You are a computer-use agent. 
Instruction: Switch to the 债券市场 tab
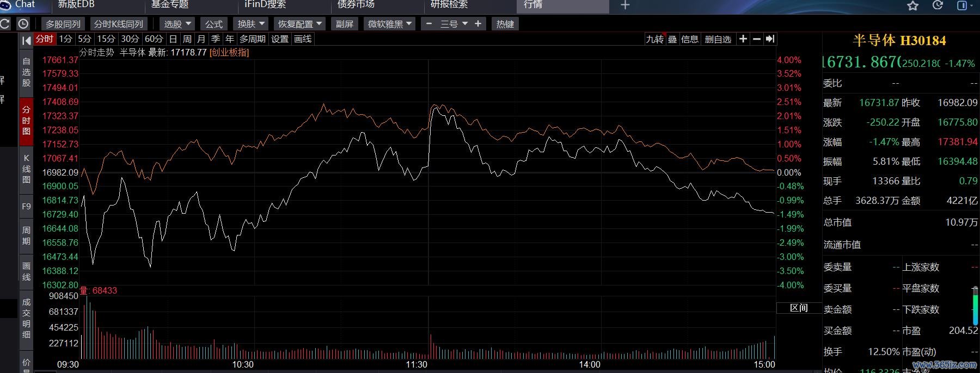[356, 4]
